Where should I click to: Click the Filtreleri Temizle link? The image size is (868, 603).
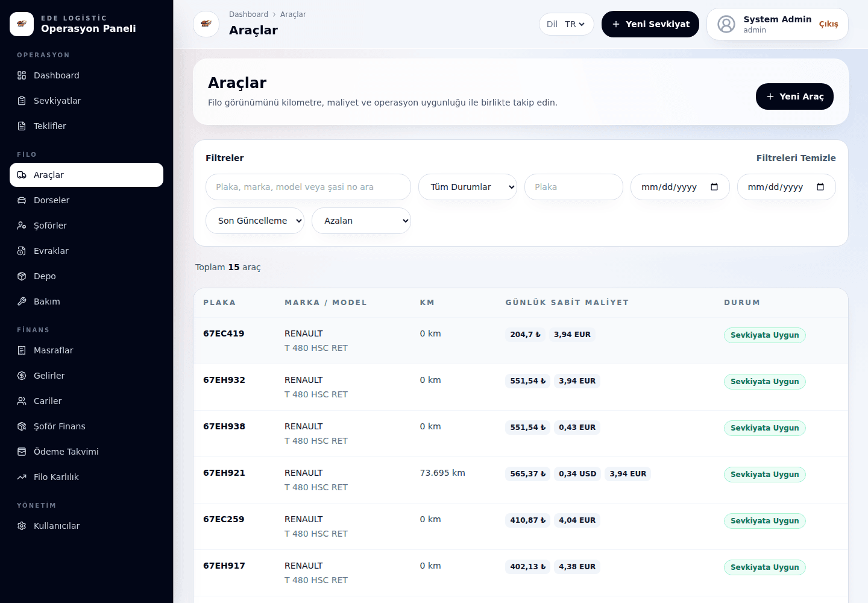(796, 158)
